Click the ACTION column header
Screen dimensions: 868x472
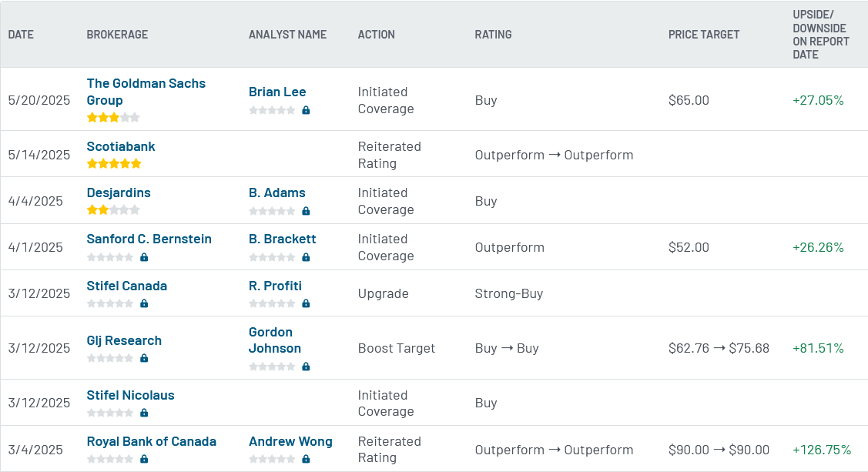tap(377, 35)
